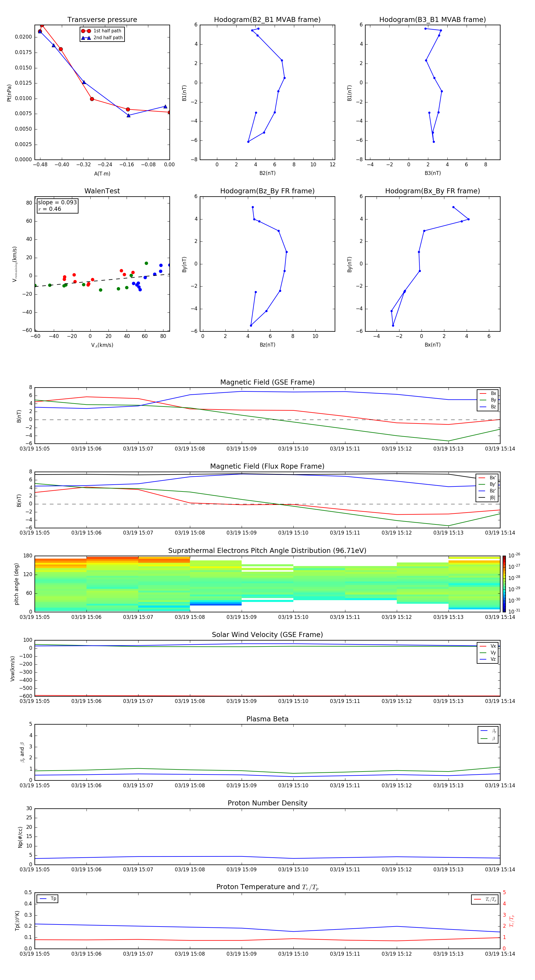
Task: Click the Te/Tp legend entry
Action: click(x=485, y=899)
